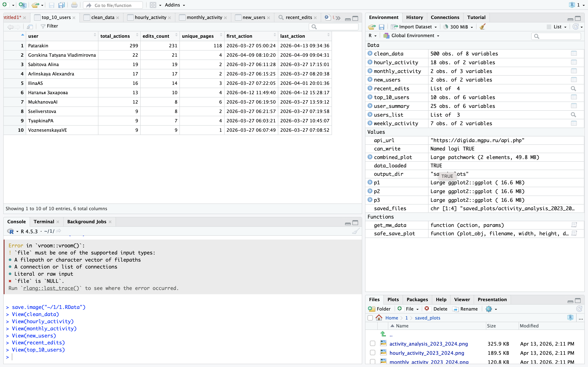Expand the p1 ggplot object details

tap(370, 182)
